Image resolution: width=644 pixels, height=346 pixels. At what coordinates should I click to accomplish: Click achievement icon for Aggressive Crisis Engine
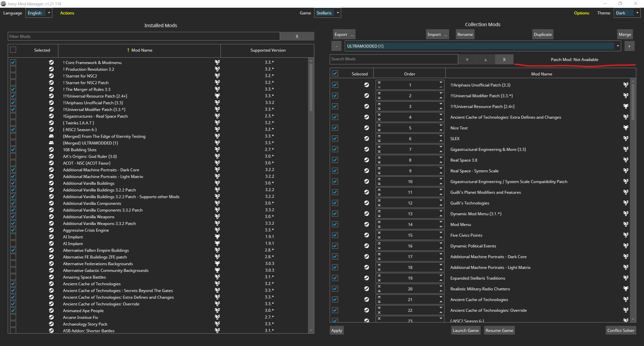click(x=217, y=230)
